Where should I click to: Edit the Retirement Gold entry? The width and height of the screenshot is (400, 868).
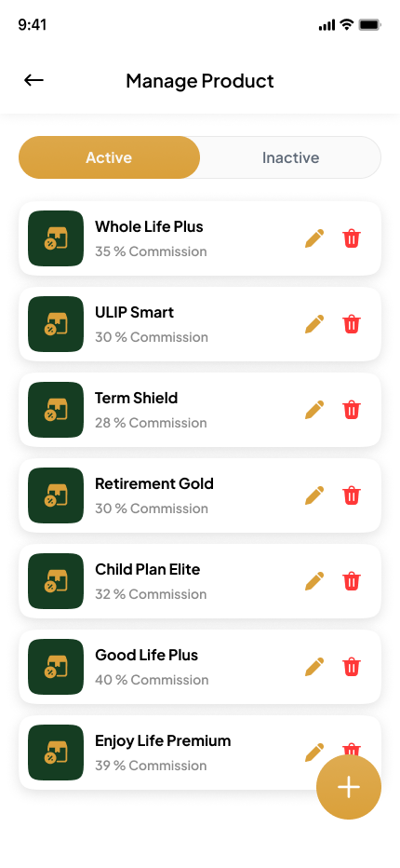click(x=314, y=495)
